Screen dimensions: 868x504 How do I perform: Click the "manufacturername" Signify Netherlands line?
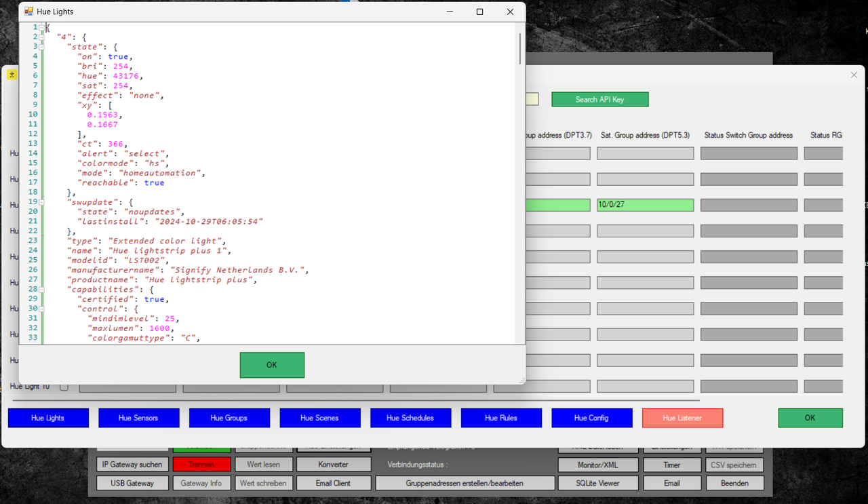(x=189, y=270)
